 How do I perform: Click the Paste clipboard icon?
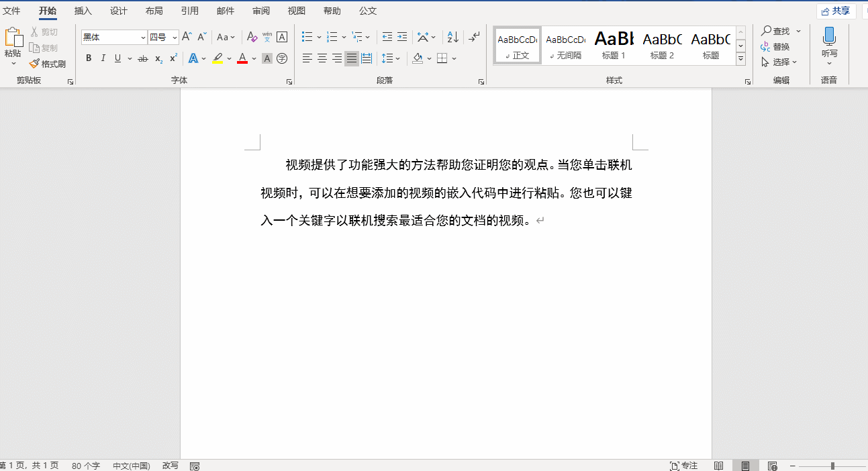coord(13,38)
